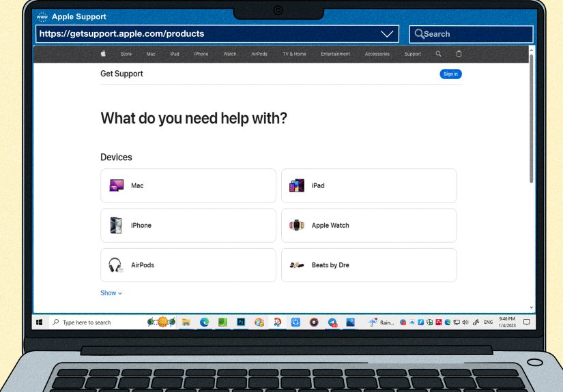Viewport: 563px width, 392px height.
Task: Open the Windows Start menu
Action: 40,322
